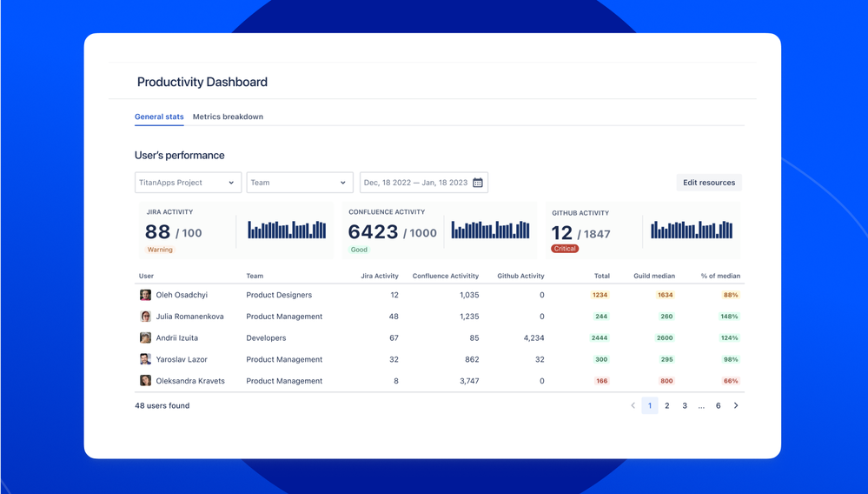Screen dimensions: 868x494
Task: Go to previous page with left chevron
Action: (x=633, y=406)
